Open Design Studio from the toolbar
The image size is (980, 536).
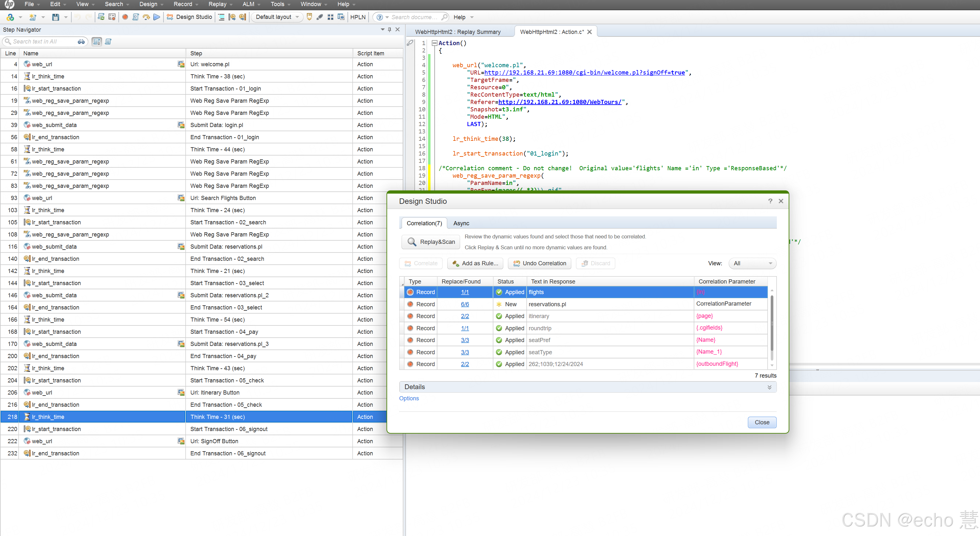click(189, 17)
